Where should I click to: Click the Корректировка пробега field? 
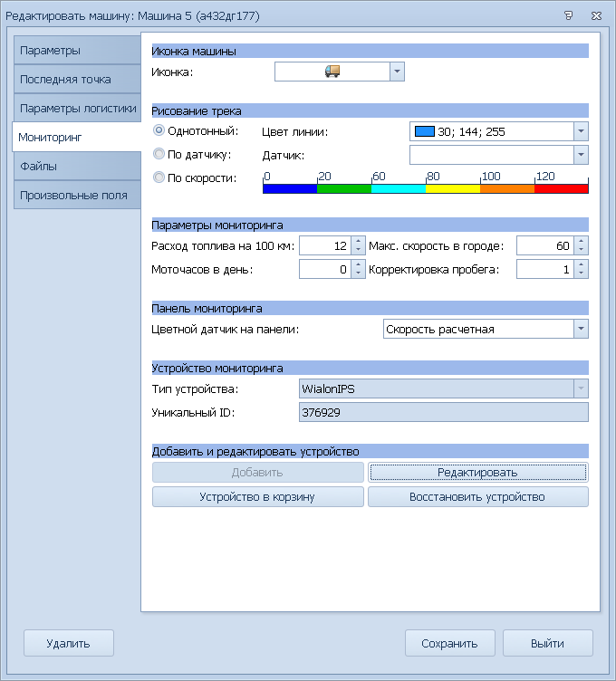pyautogui.click(x=545, y=269)
